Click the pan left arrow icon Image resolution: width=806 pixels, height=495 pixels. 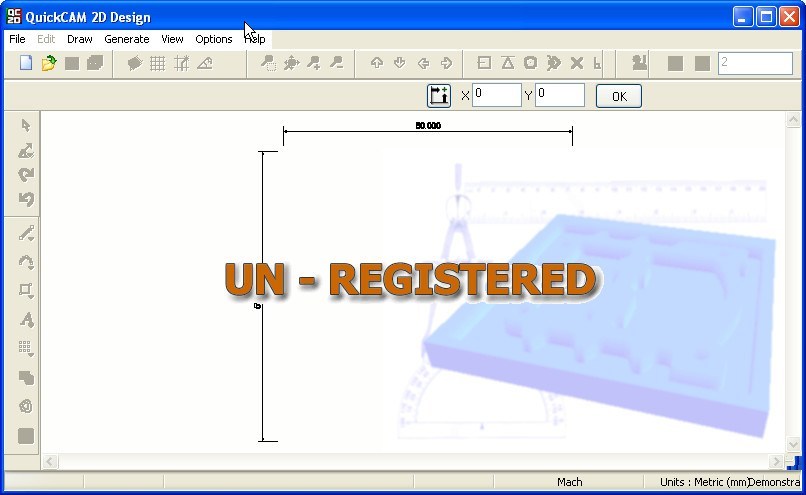click(423, 63)
